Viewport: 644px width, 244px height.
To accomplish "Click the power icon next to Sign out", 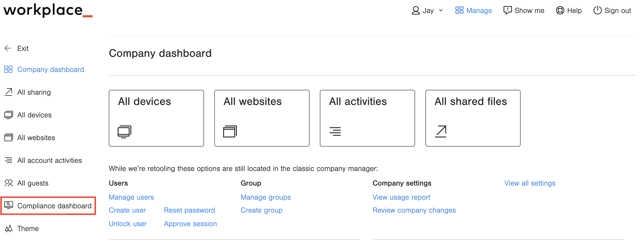I will [597, 11].
